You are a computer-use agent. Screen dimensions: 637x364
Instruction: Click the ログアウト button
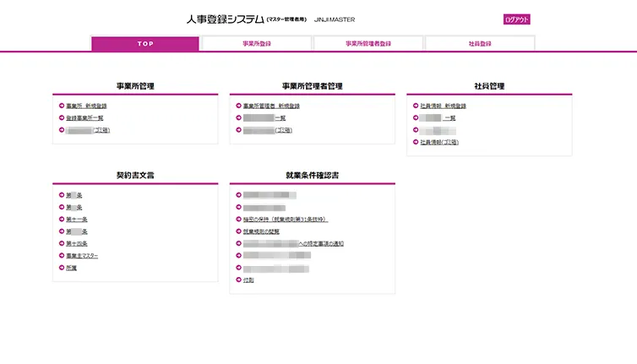(x=517, y=19)
